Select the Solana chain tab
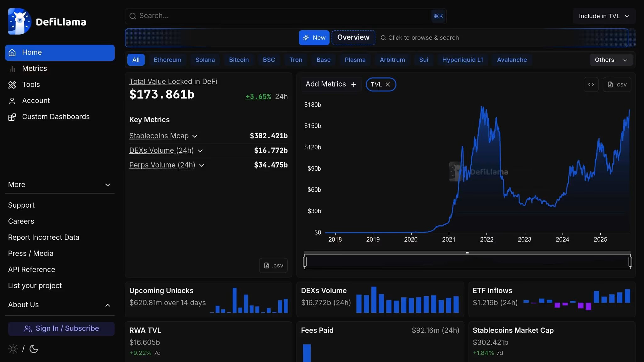This screenshot has height=362, width=644. click(x=205, y=60)
